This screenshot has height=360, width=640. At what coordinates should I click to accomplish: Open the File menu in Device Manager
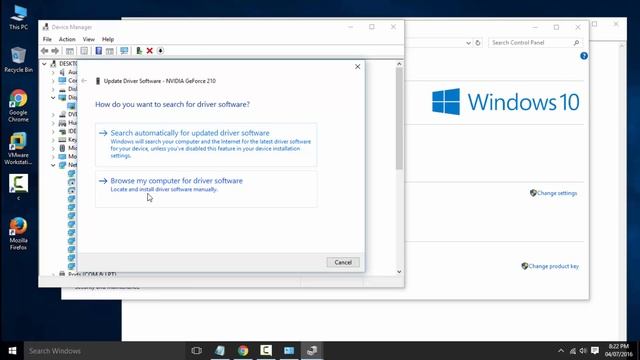click(47, 39)
